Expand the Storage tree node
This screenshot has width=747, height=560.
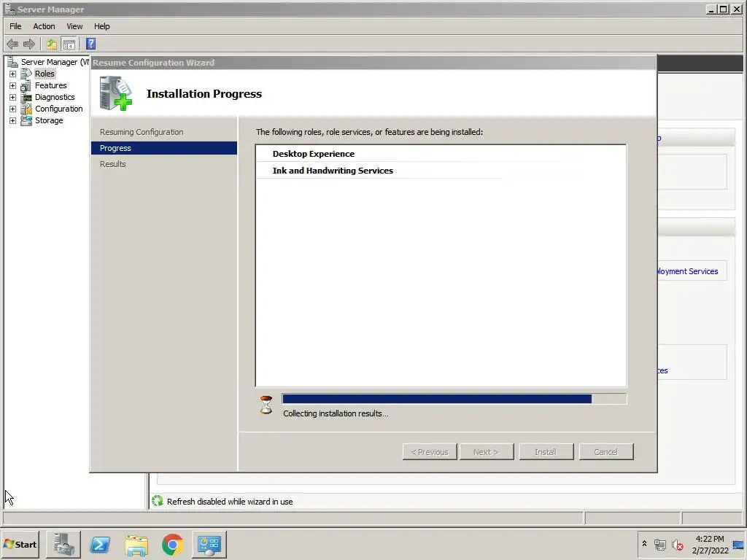[13, 120]
